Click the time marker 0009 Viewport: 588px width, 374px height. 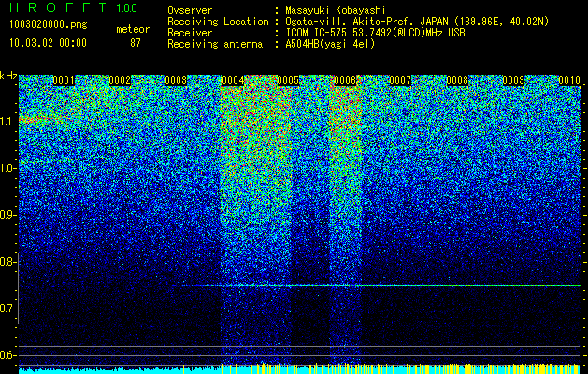point(513,80)
